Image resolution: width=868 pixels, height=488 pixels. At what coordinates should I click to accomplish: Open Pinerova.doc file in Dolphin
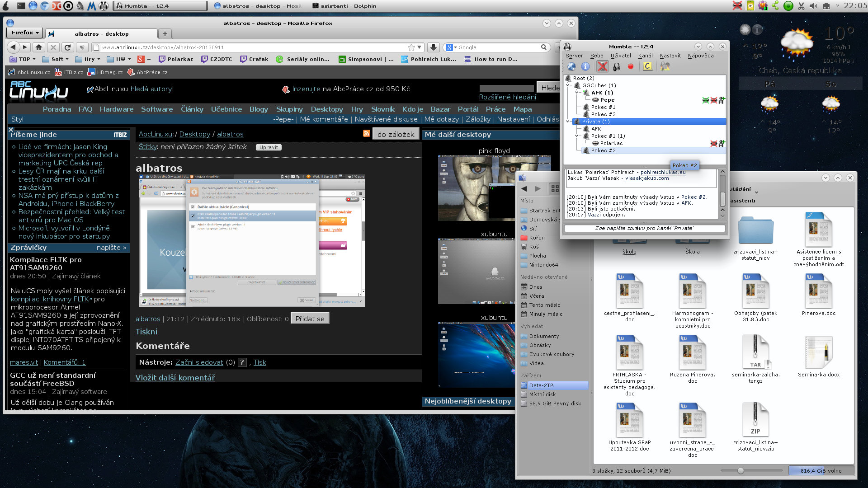click(x=818, y=295)
